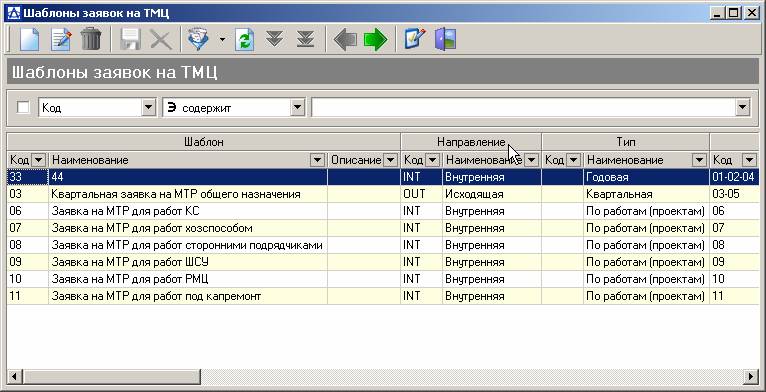Open the 'Код' filter field dropdown
The image size is (766, 392).
[149, 107]
